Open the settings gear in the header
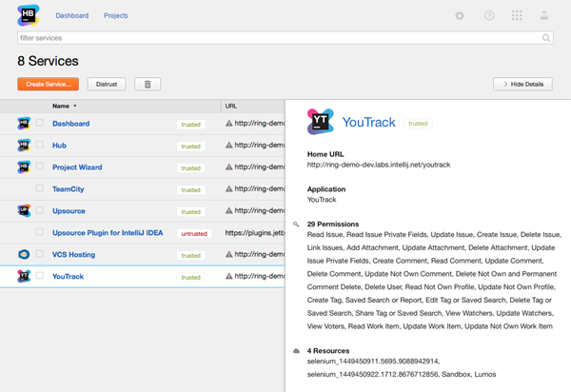This screenshot has width=571, height=392. pyautogui.click(x=461, y=16)
